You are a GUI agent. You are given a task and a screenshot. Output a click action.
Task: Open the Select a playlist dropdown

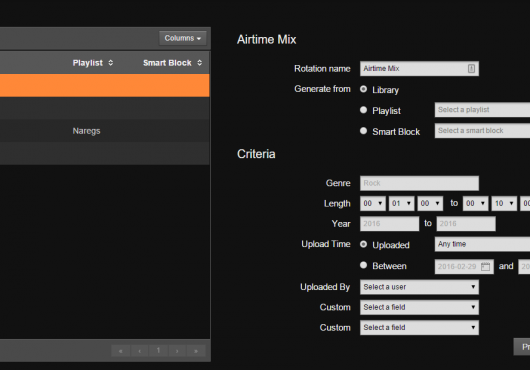coord(482,110)
